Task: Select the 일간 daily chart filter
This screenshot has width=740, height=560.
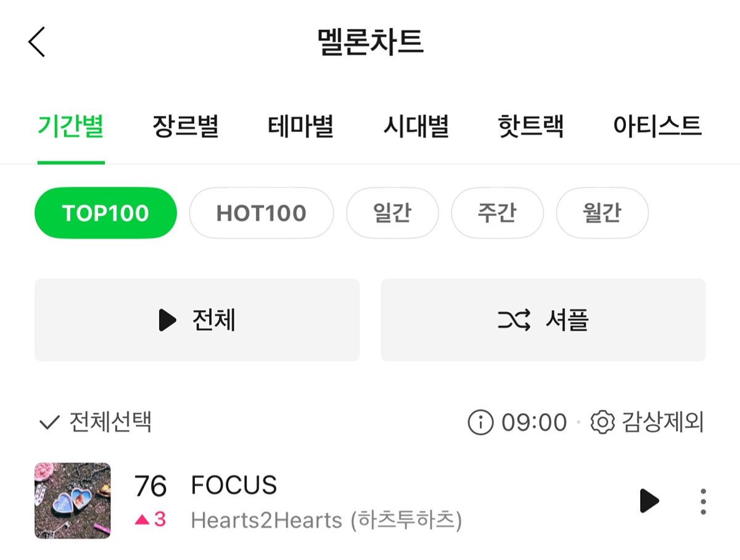Action: point(392,213)
